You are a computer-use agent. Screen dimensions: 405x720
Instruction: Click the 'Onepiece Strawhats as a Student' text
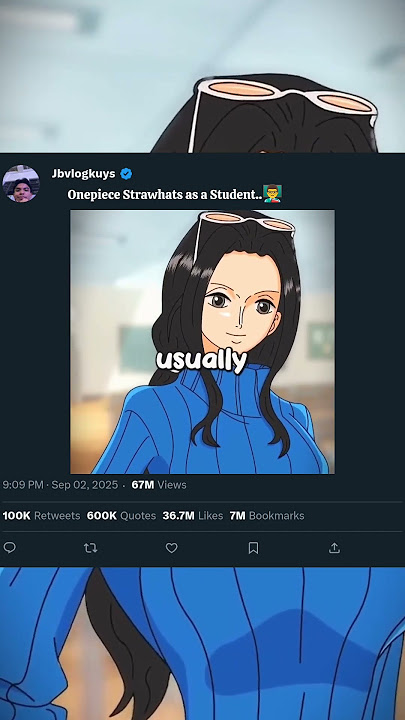pos(165,194)
